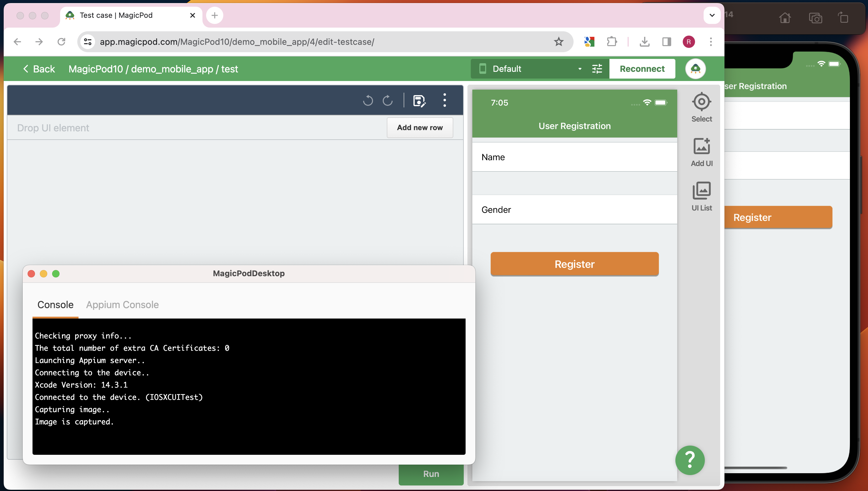The image size is (868, 491).
Task: Click console line Image is captured.
Action: pos(75,422)
